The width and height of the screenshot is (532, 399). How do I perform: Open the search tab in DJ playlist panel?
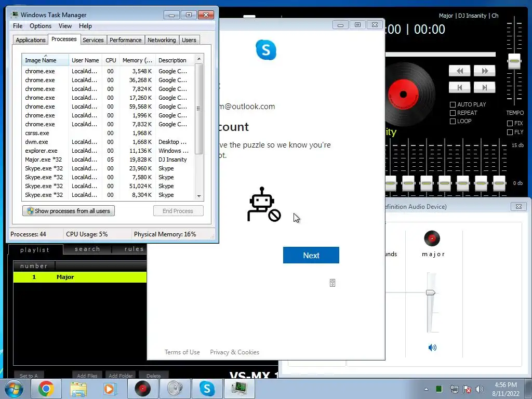87,249
